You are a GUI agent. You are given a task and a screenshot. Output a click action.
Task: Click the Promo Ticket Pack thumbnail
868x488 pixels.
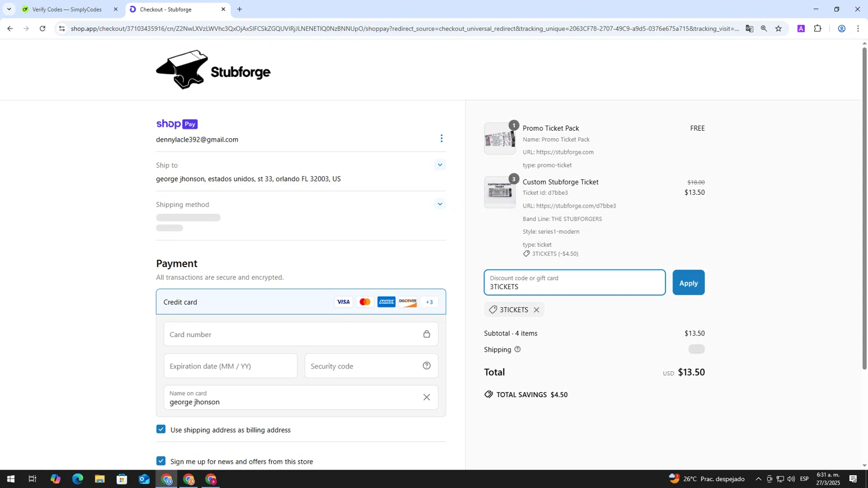(x=500, y=139)
